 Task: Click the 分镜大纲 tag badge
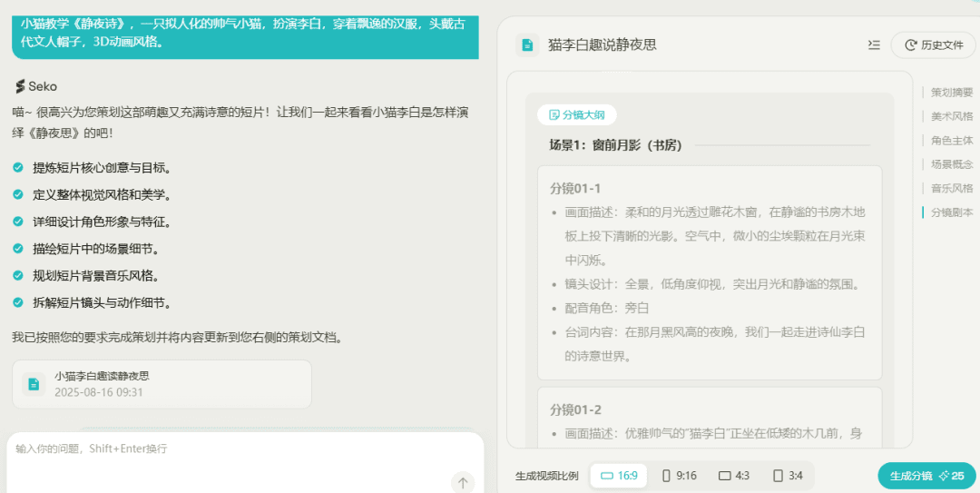tap(577, 115)
